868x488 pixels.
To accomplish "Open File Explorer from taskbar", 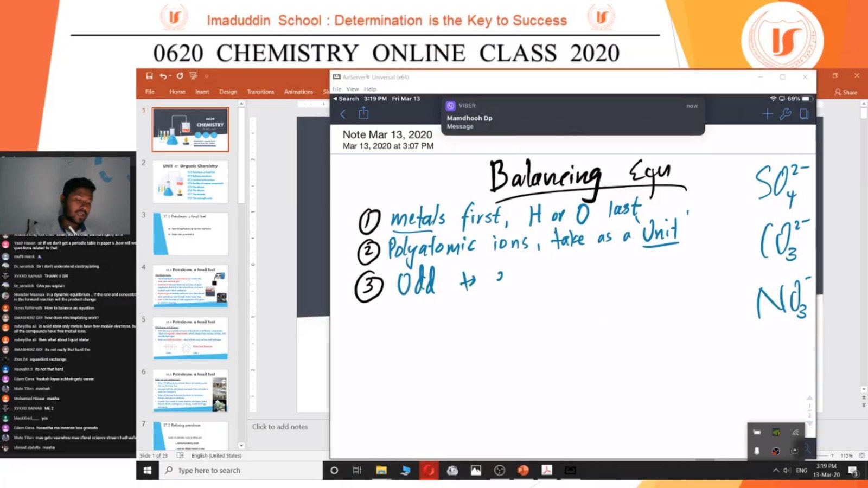I will [381, 470].
